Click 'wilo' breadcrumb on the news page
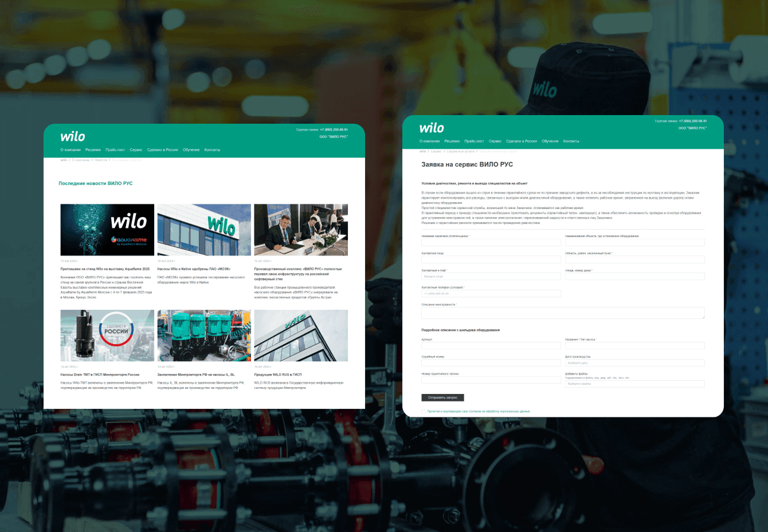 64,160
